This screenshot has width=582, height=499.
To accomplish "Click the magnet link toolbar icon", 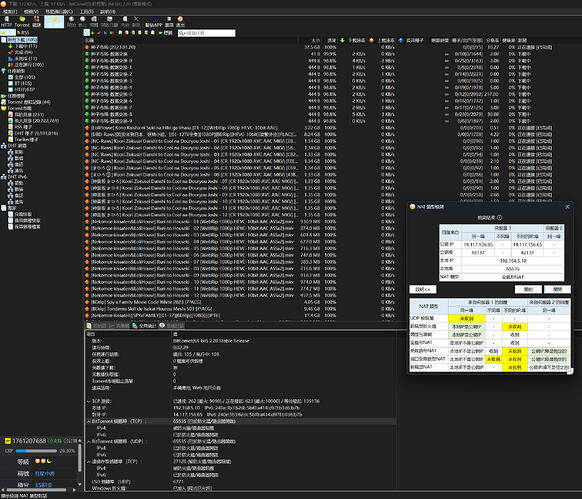I will (36, 22).
